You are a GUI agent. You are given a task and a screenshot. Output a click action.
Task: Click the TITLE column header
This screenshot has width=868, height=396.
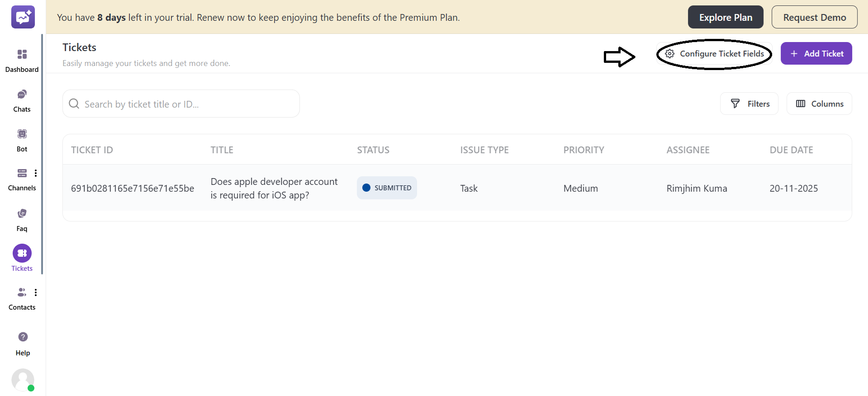(x=222, y=150)
